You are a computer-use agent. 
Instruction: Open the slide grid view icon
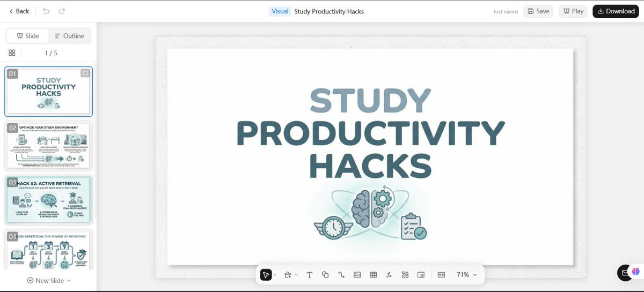point(12,53)
